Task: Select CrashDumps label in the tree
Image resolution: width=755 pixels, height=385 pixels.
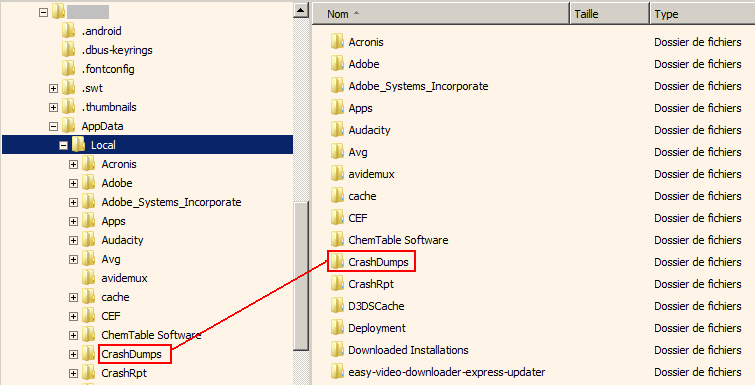Action: 131,354
